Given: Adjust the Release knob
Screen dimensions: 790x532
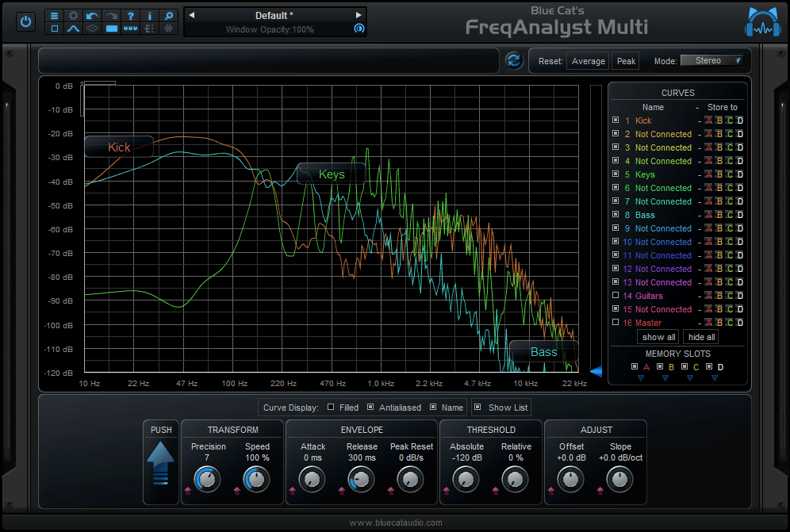Looking at the screenshot, I should [361, 479].
